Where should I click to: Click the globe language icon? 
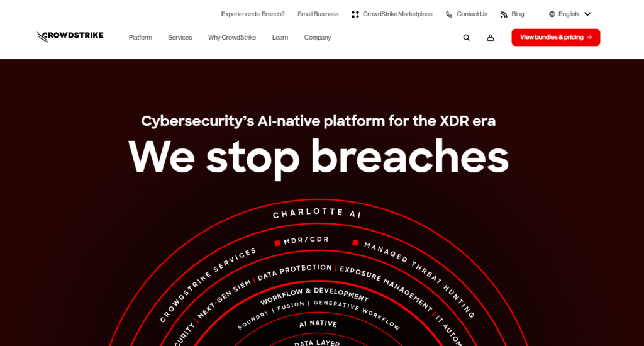(x=552, y=14)
